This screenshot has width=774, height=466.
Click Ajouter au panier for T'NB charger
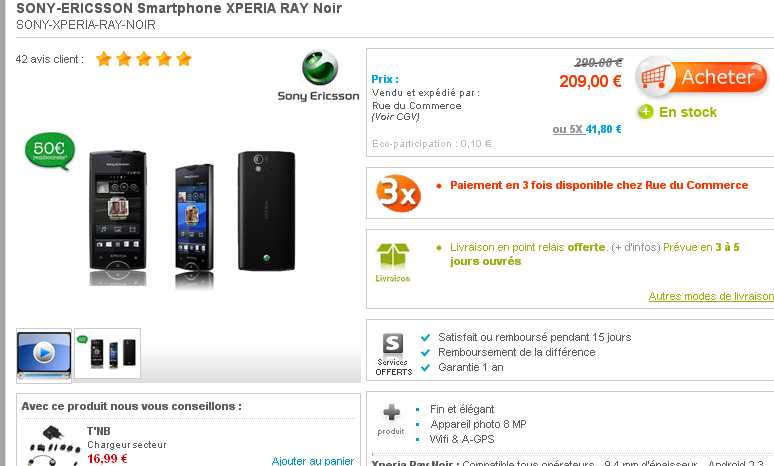pyautogui.click(x=312, y=461)
